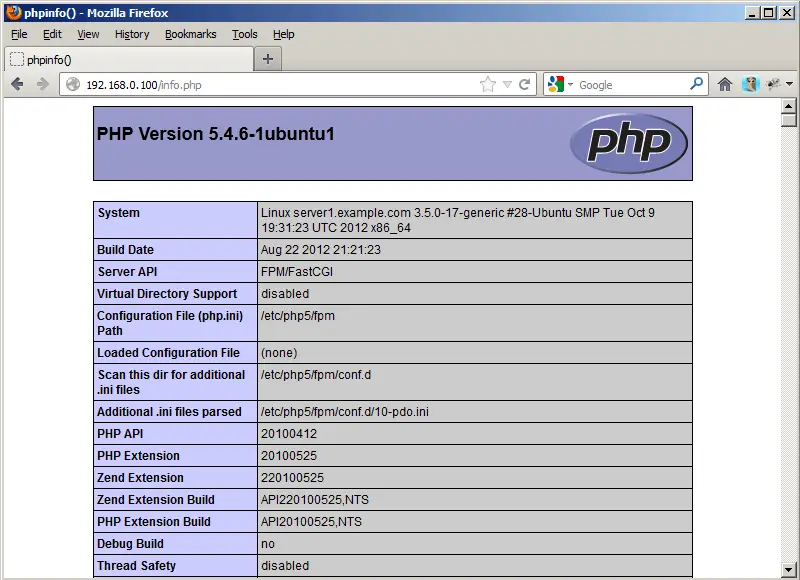800x580 pixels.
Task: Reload the page with the refresh icon
Action: tap(524, 85)
